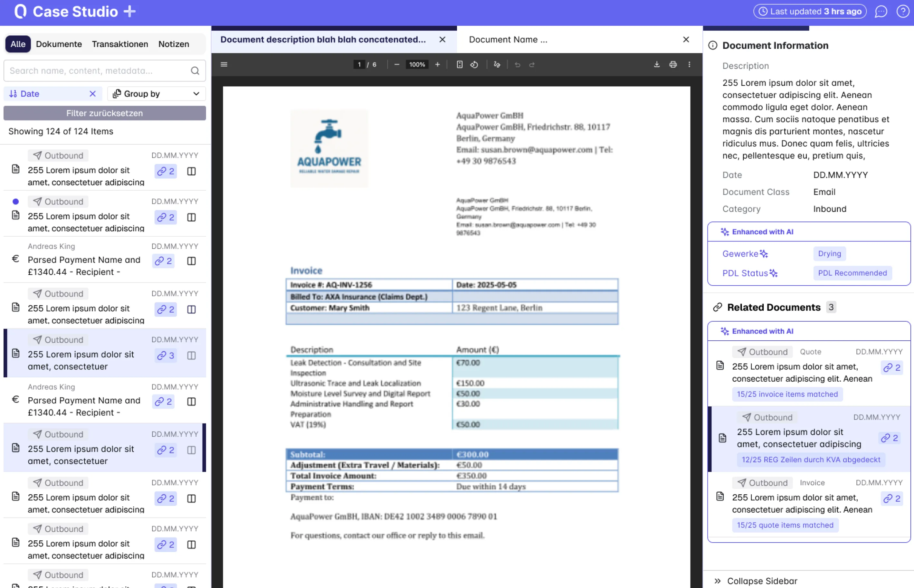
Task: Open the help question mark icon
Action: [x=903, y=11]
